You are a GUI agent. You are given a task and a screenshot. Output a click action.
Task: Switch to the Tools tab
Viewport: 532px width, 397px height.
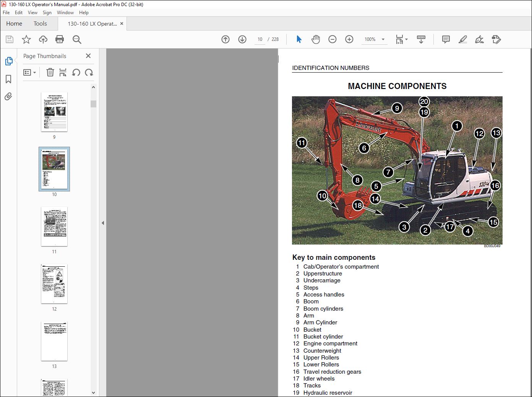(40, 24)
